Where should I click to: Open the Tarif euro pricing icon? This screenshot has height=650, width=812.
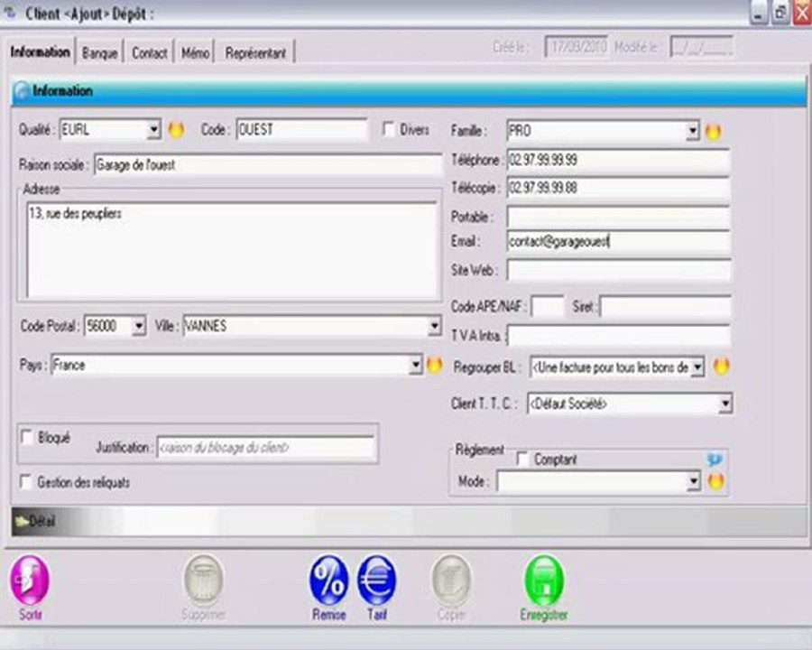point(377,580)
